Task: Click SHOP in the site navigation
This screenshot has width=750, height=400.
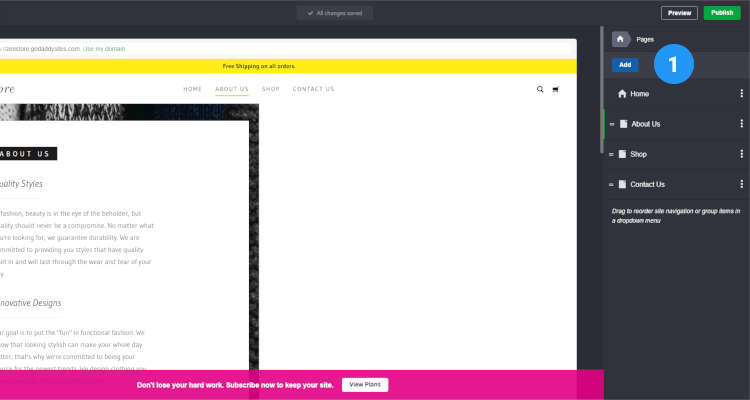Action: tap(271, 89)
